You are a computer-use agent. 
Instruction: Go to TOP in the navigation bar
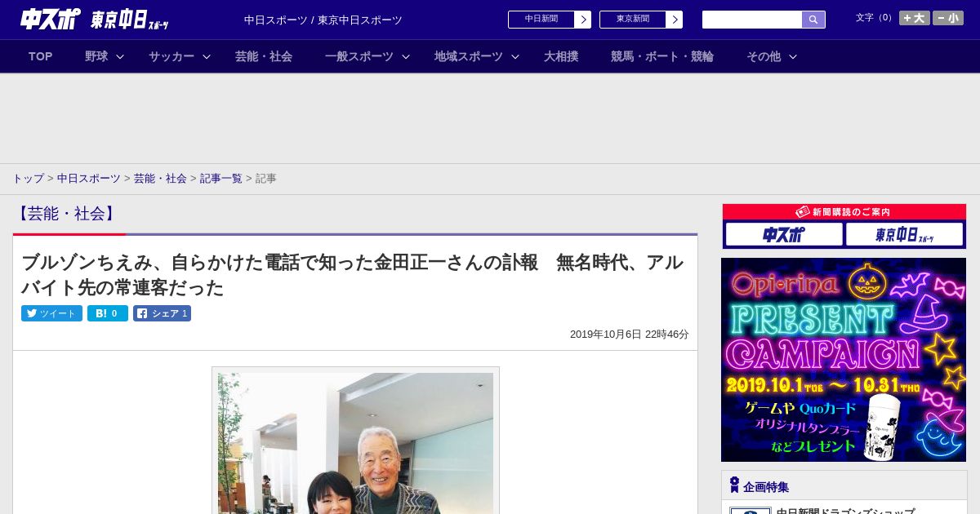tap(40, 56)
